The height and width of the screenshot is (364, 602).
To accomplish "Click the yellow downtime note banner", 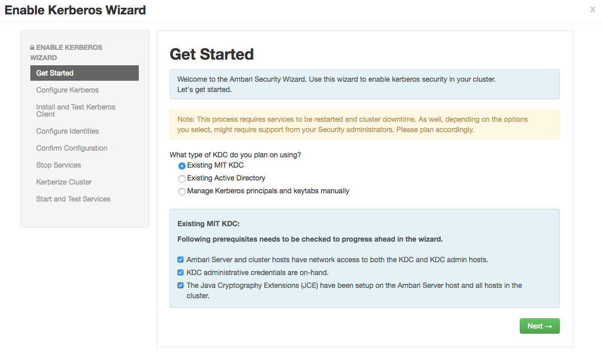I will 364,124.
